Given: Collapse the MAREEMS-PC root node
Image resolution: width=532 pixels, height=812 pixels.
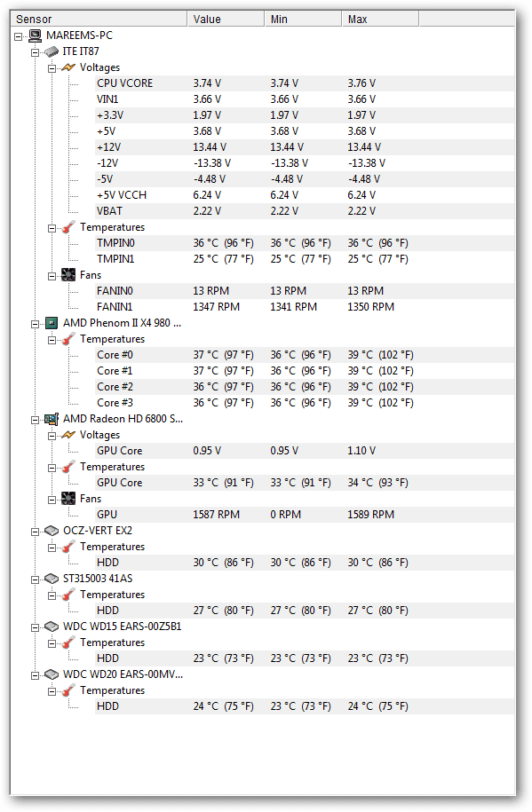Looking at the screenshot, I should coord(19,36).
